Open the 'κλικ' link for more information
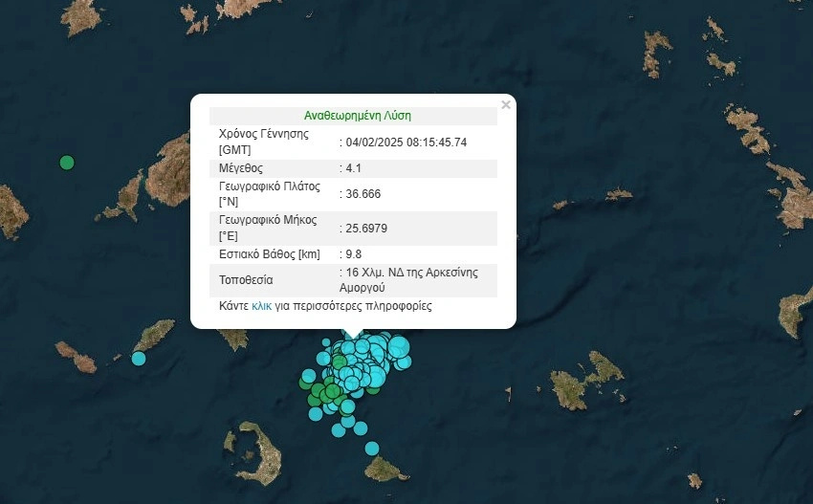This screenshot has height=504, width=813. tap(261, 307)
